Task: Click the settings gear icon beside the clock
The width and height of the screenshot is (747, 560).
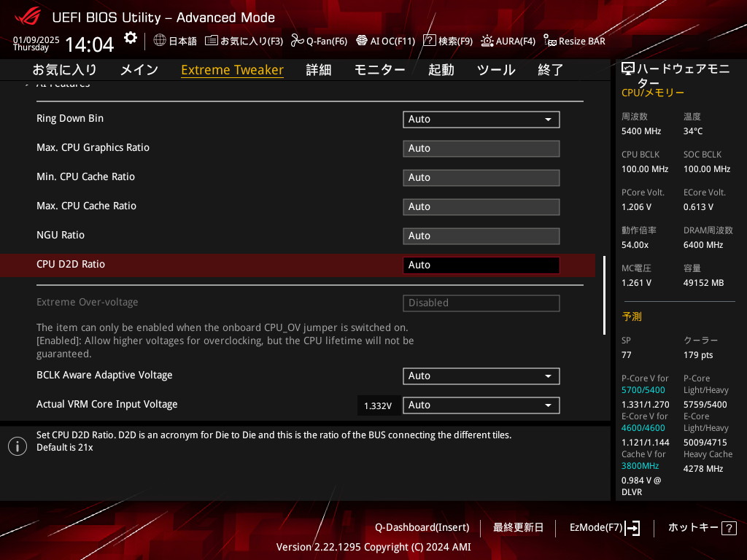Action: [x=130, y=38]
